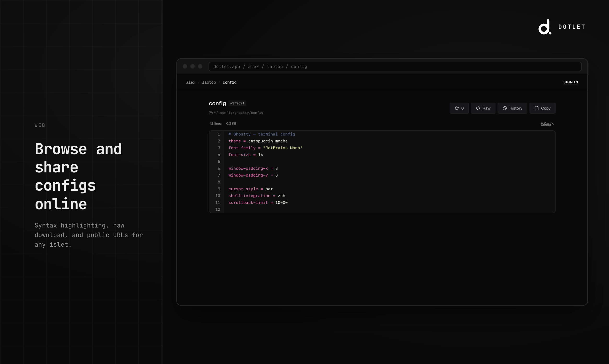Click line number 12 in gutter
Image resolution: width=609 pixels, height=364 pixels.
(217, 210)
